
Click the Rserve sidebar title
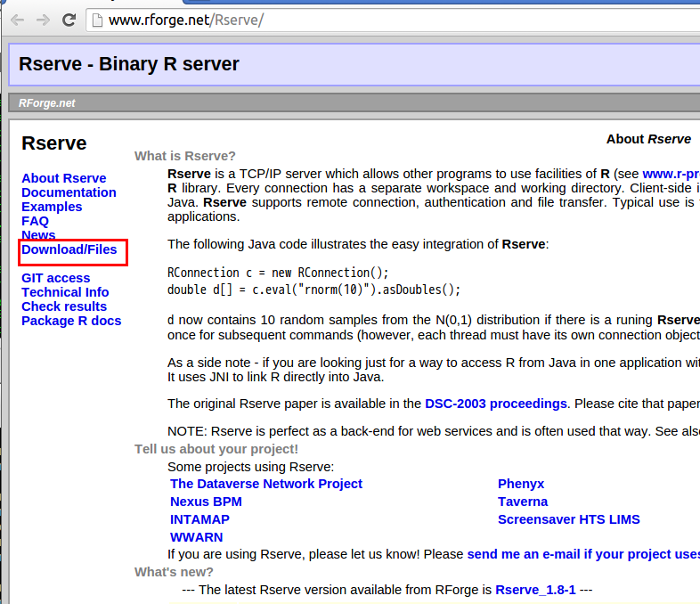(x=54, y=143)
